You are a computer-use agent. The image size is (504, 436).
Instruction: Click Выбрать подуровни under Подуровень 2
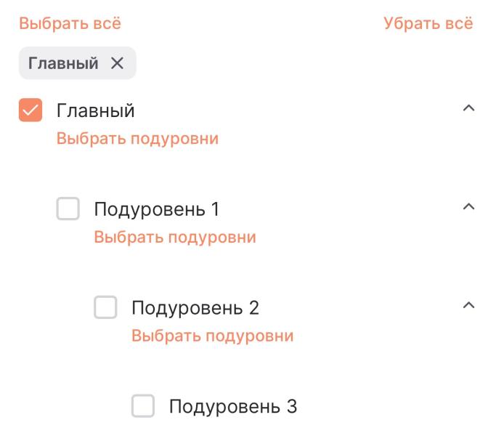click(212, 336)
